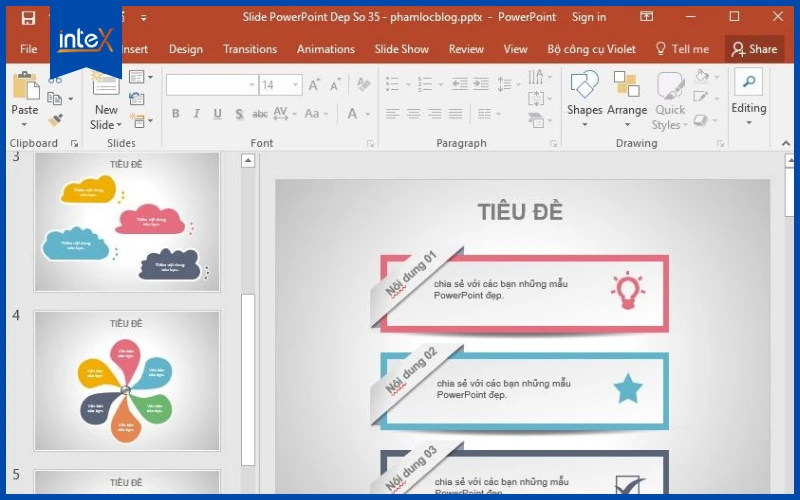Click the lightbulb icon on slide

click(628, 290)
